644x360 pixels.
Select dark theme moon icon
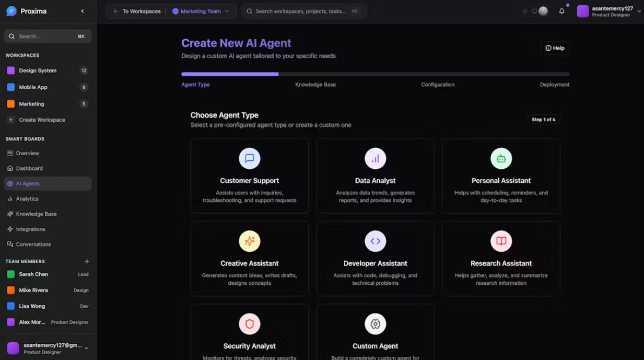coord(543,11)
